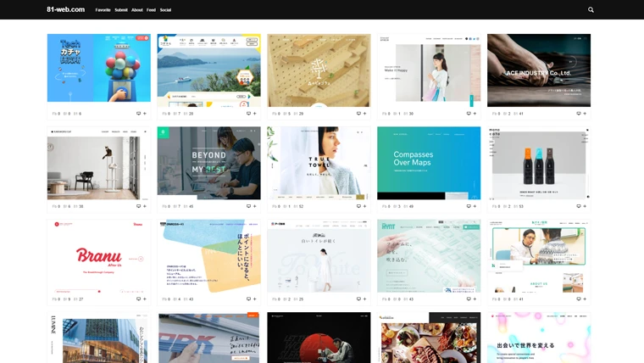
Task: Open the Make it Happy thumbnail
Action: pyautogui.click(x=429, y=70)
